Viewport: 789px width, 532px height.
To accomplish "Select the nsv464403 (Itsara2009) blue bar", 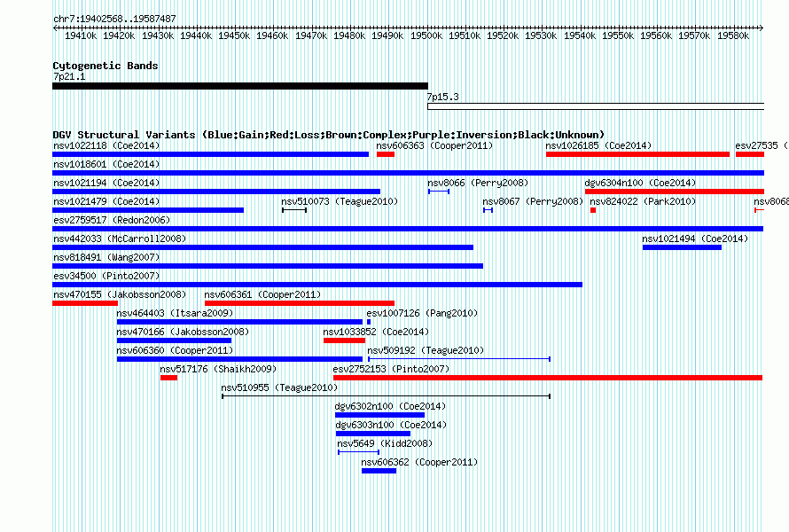I will (x=239, y=322).
